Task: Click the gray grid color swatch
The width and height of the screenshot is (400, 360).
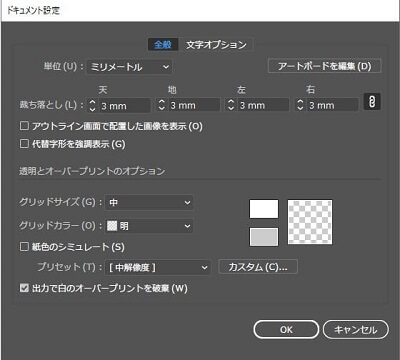Action: [264, 237]
